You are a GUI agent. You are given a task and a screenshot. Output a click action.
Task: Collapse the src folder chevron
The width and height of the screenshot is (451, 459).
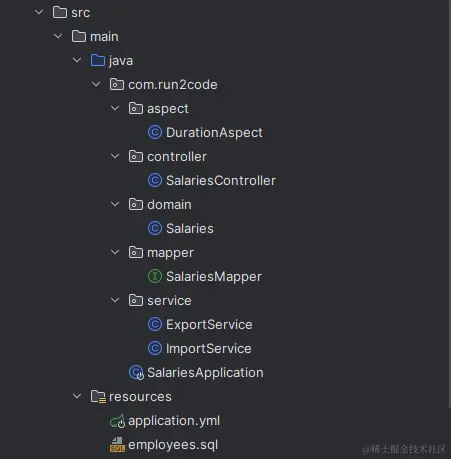click(x=39, y=12)
